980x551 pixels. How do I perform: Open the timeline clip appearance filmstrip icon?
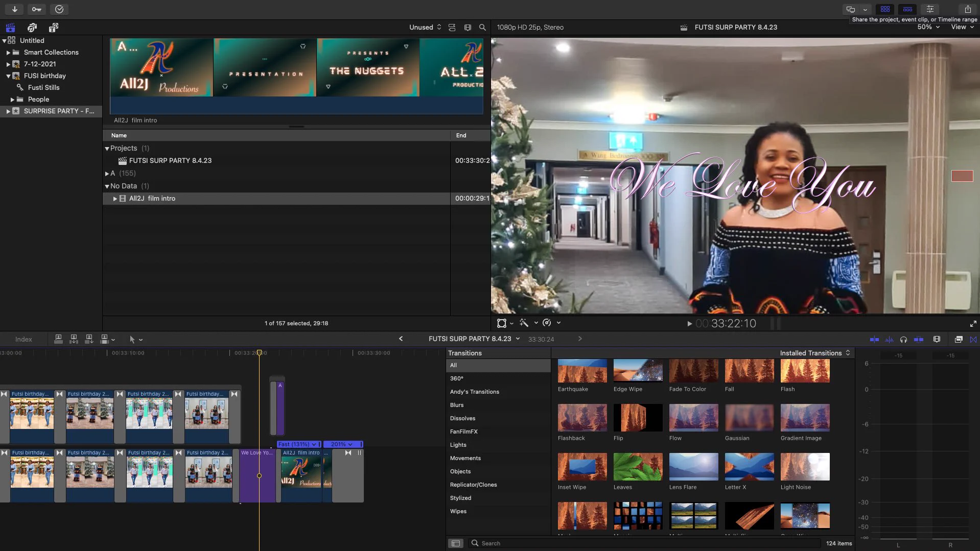click(x=937, y=339)
